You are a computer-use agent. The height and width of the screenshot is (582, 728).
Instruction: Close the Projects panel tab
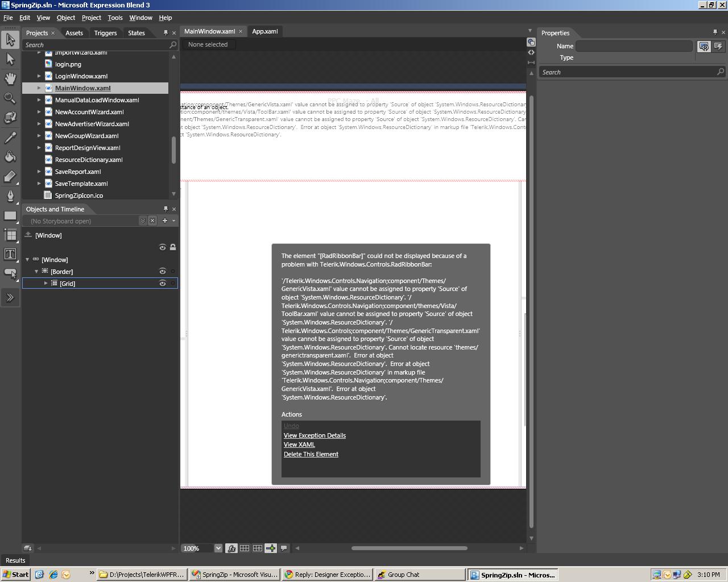[x=53, y=33]
